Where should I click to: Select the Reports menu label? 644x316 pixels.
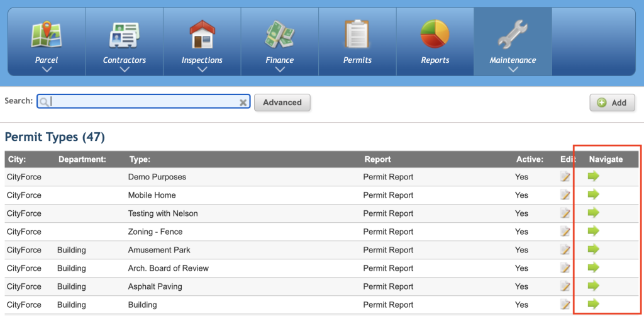pos(435,60)
